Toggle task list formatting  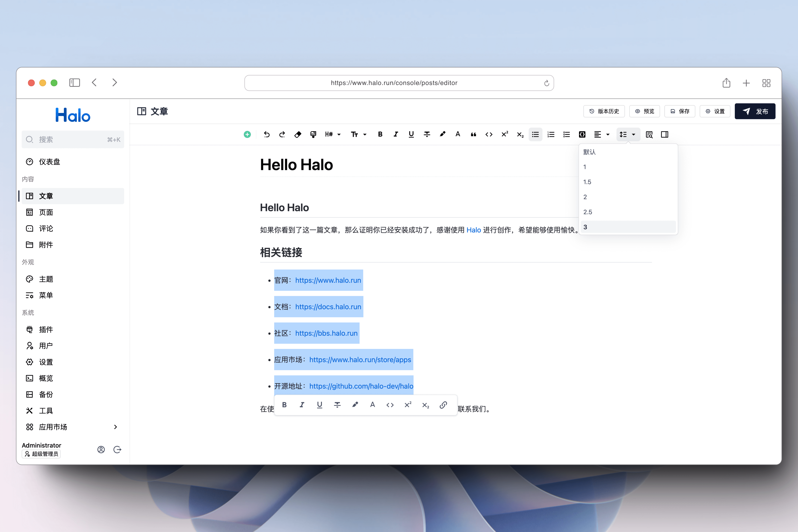(x=566, y=134)
